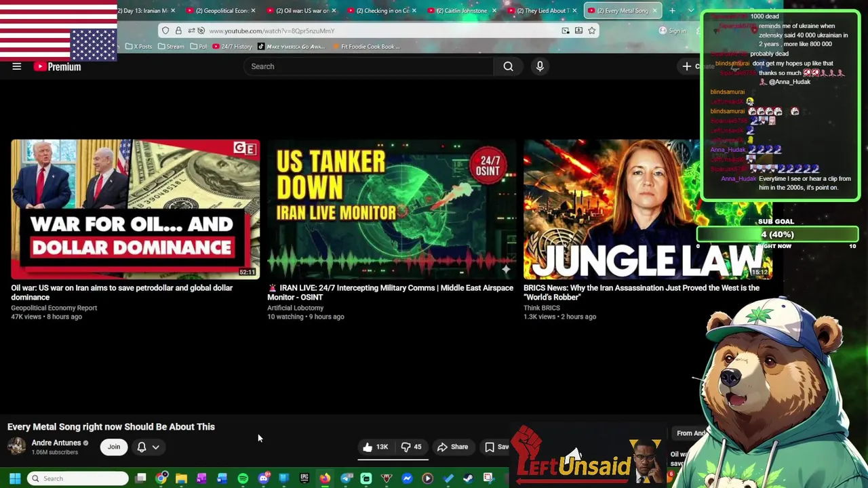868x488 pixels.
Task: Open Think BRICS channel link
Action: click(x=542, y=308)
